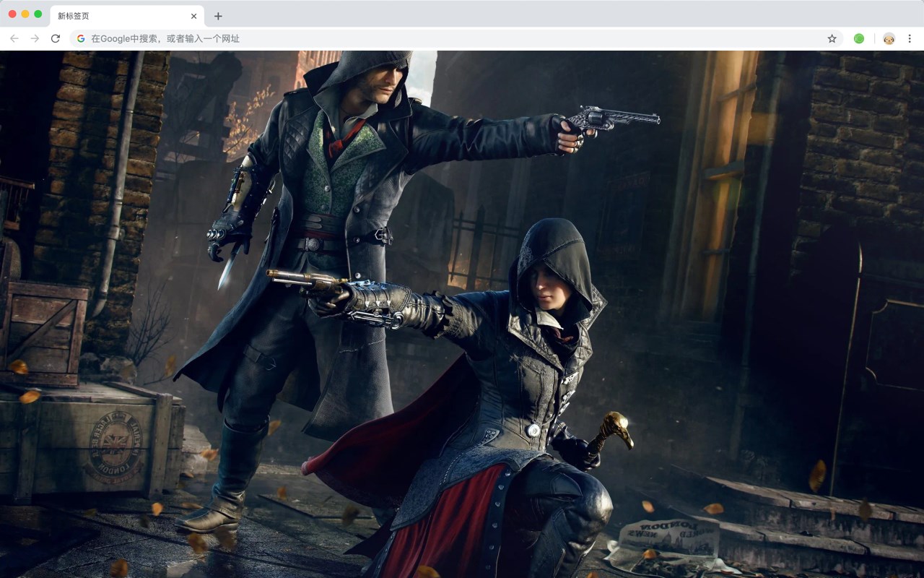Viewport: 924px width, 578px height.
Task: Click the browser forward arrow
Action: point(35,38)
